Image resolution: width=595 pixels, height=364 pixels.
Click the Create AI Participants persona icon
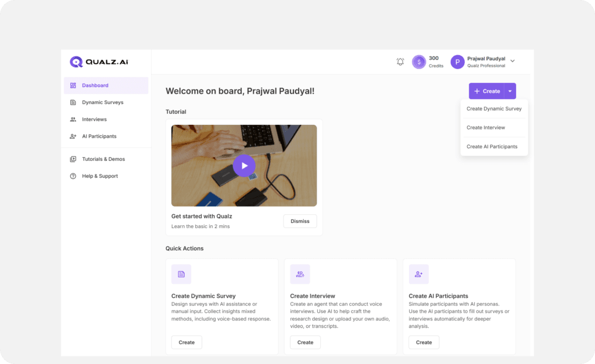[x=418, y=273]
